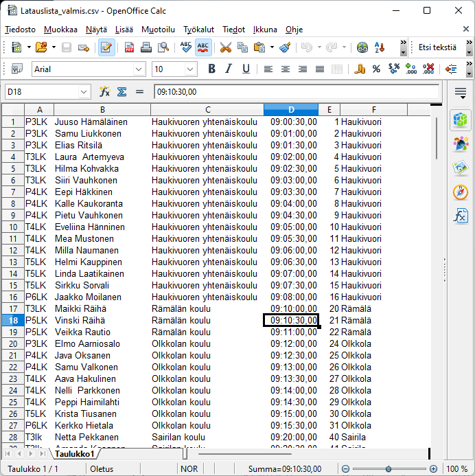
Task: Click the column C header
Action: 207,110
